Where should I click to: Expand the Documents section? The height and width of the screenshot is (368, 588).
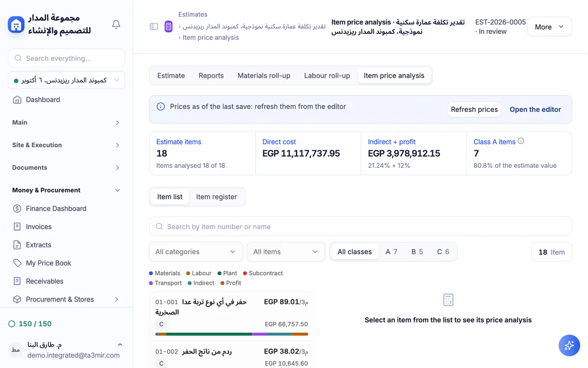tap(66, 168)
